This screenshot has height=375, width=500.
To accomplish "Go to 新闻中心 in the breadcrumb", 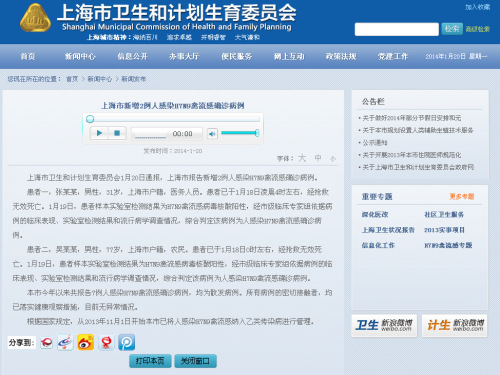I will click(100, 79).
